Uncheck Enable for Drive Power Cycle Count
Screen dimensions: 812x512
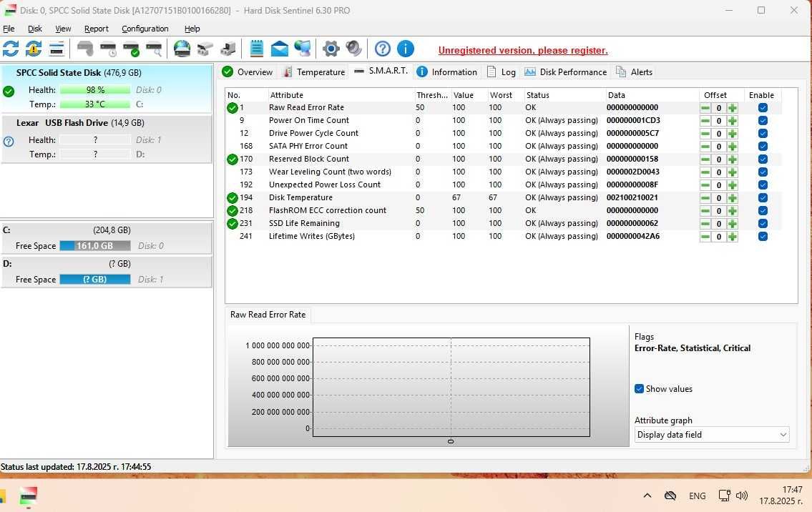pyautogui.click(x=763, y=134)
